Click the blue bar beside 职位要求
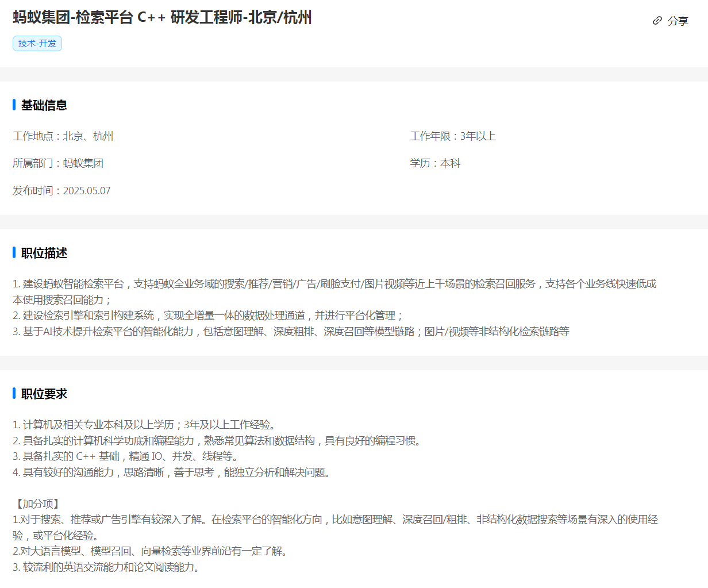The height and width of the screenshot is (588, 708). [14, 394]
